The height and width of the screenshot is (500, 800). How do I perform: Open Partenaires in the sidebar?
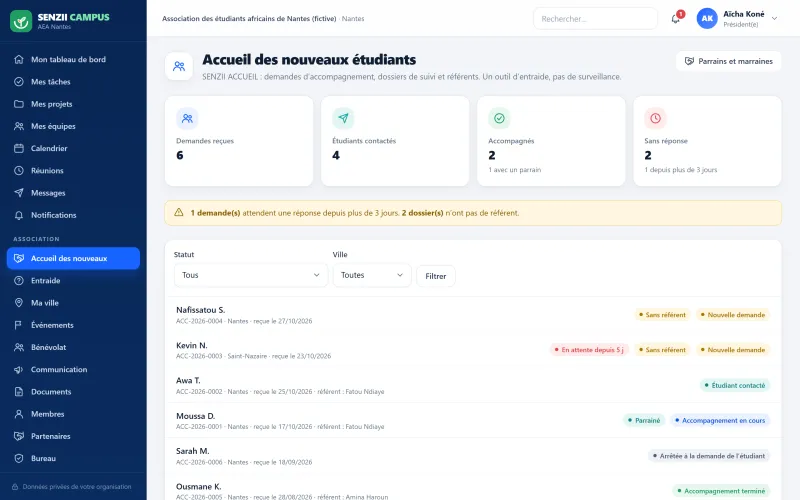(73, 436)
